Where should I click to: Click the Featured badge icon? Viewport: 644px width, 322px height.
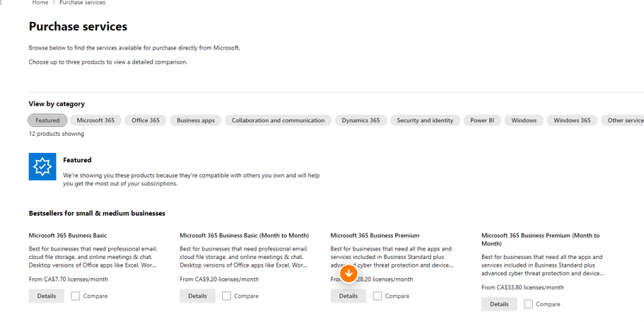[42, 166]
